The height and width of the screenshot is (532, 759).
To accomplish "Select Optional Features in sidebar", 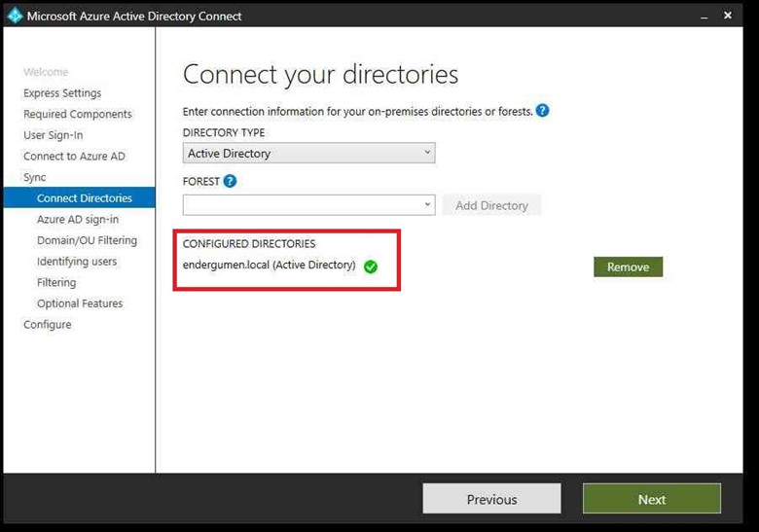I will pyautogui.click(x=80, y=303).
